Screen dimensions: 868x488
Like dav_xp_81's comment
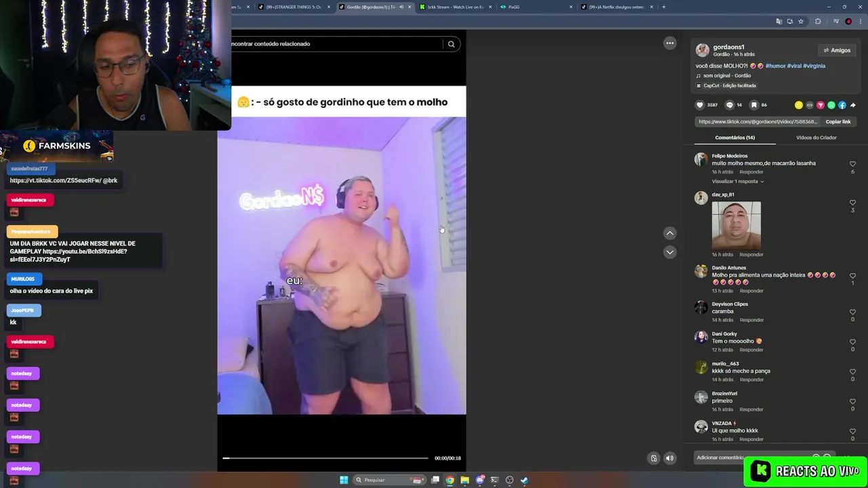click(x=852, y=203)
